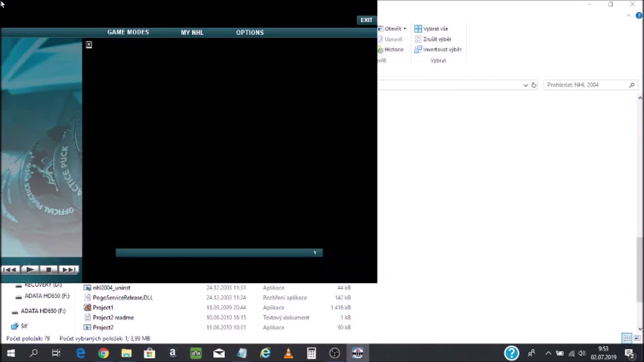Switch to large icons view in Explorer status bar
This screenshot has height=362, width=644.
point(637,338)
